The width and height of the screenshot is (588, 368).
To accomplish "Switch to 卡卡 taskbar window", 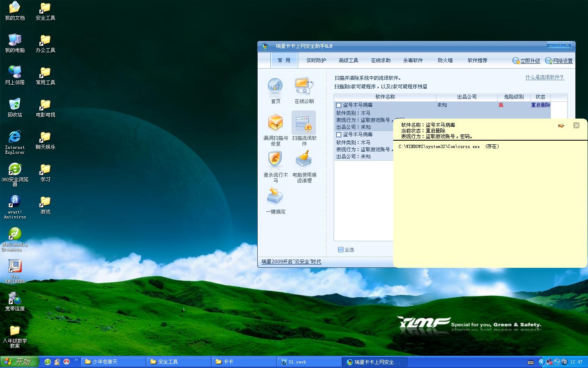I will (245, 362).
